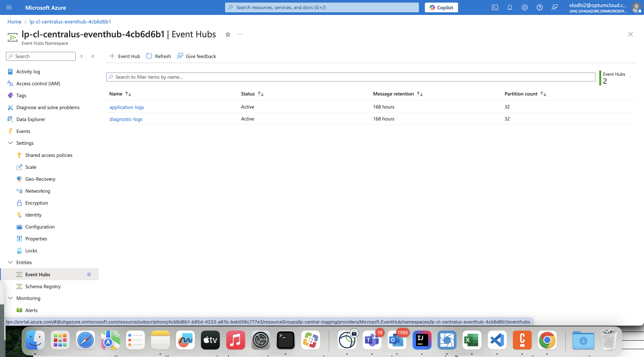Go to Home breadcrumb

(14, 22)
